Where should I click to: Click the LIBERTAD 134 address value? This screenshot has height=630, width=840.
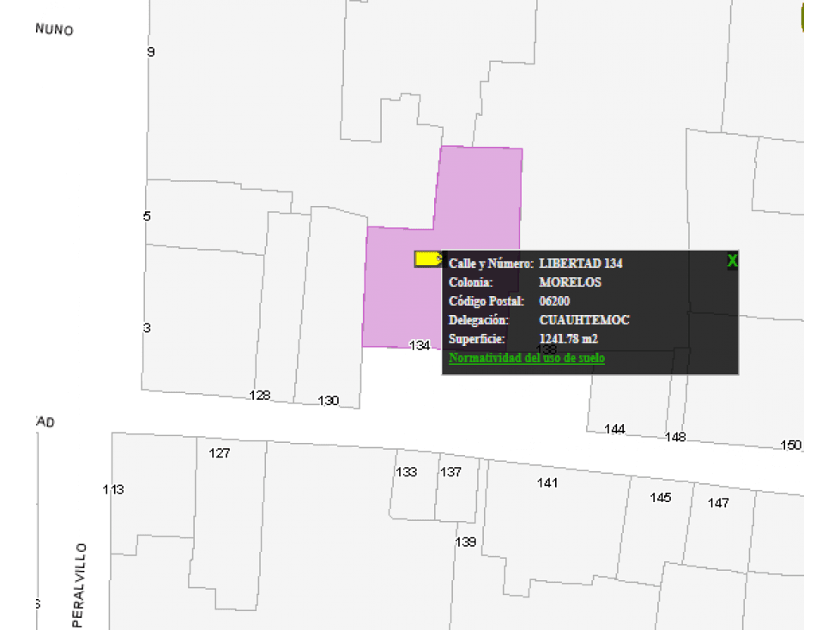tap(581, 263)
